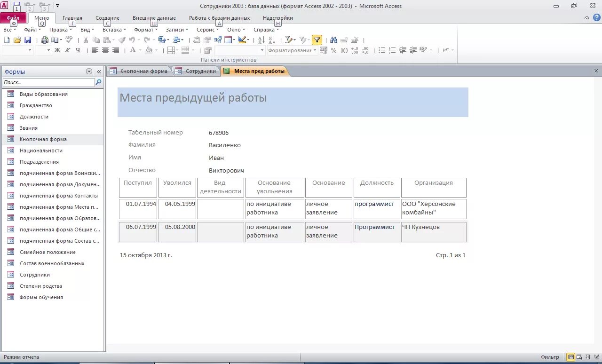Toggle Report View button in status bar
This screenshot has width=602, height=364.
(570, 357)
